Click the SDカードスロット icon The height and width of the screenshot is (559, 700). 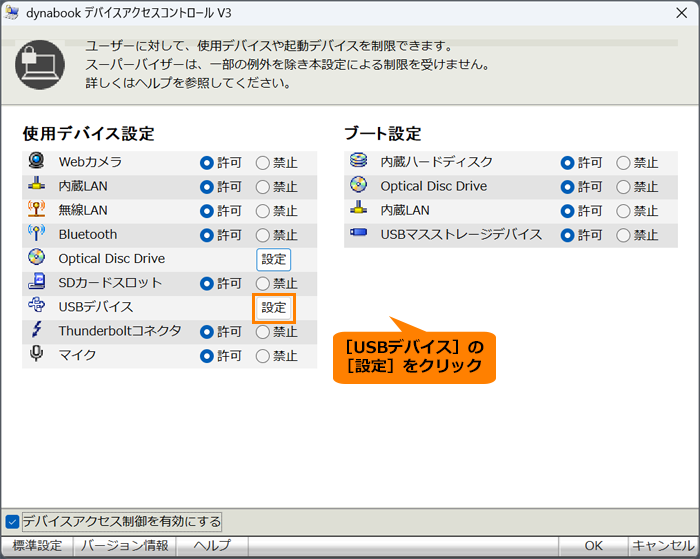pos(36,280)
